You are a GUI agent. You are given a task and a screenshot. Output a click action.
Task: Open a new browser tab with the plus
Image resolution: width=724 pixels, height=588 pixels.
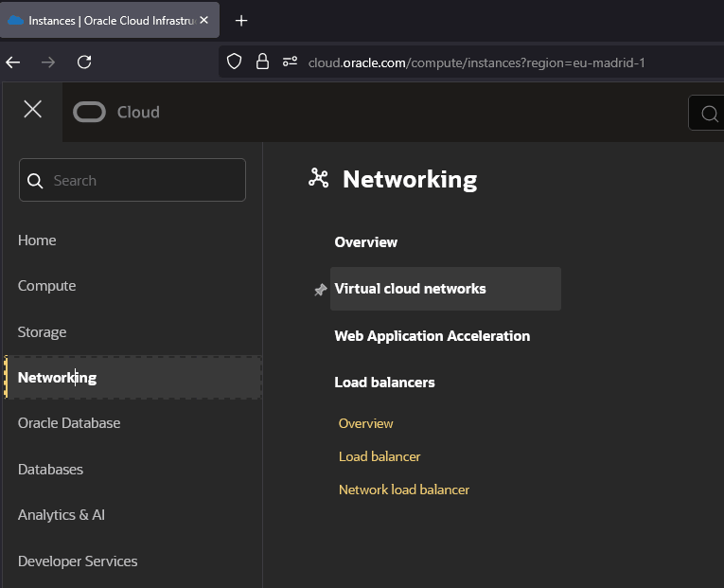click(x=241, y=20)
